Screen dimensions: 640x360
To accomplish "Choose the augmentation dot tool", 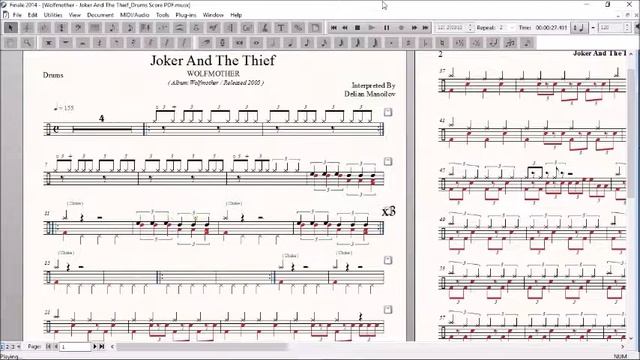I will 391,42.
